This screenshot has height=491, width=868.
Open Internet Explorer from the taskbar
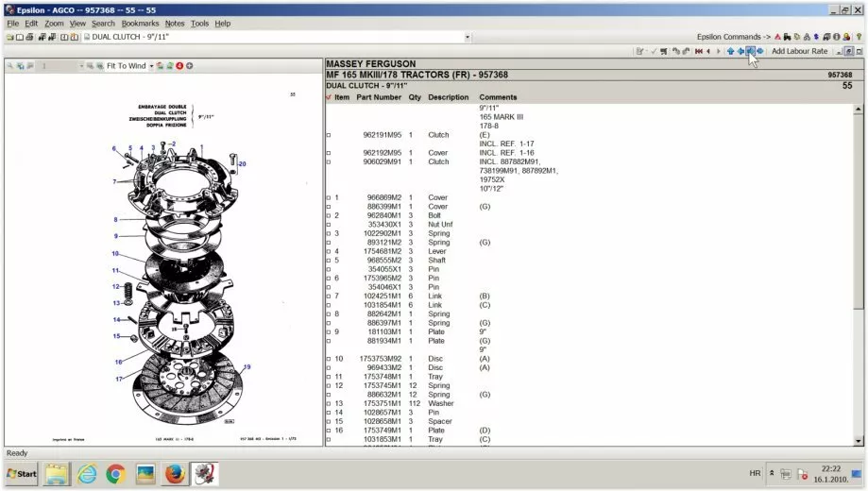[86, 474]
